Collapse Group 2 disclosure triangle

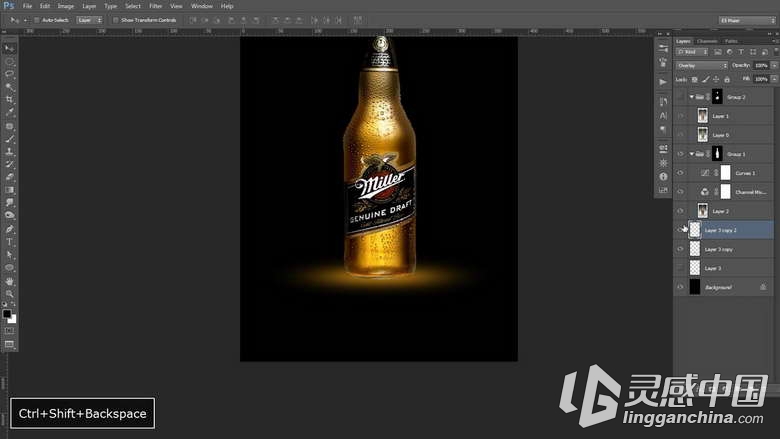(691, 97)
